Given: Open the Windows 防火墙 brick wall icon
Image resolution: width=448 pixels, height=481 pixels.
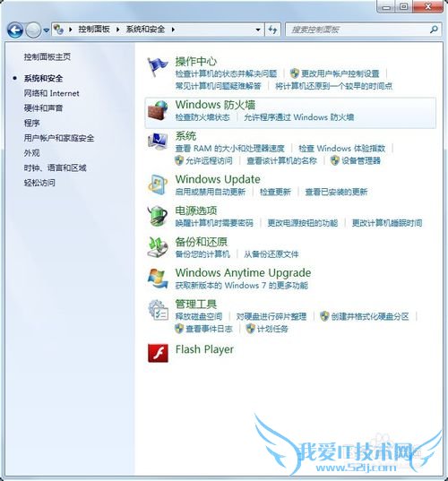Looking at the screenshot, I should click(158, 110).
